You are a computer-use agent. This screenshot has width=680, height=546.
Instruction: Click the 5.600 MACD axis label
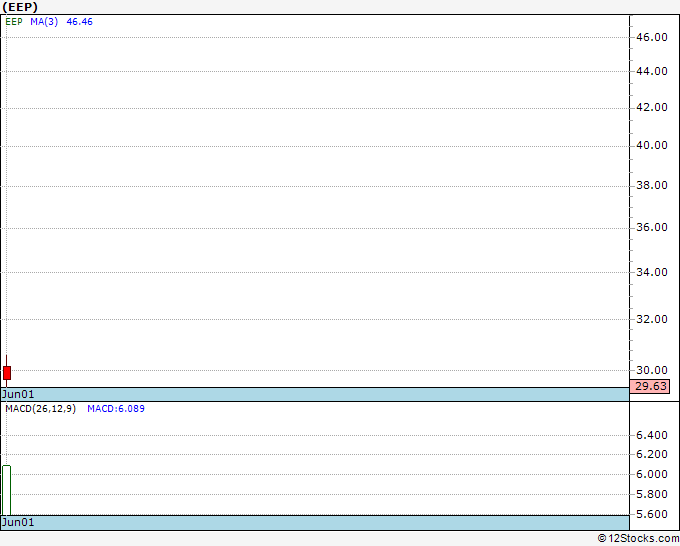652,514
